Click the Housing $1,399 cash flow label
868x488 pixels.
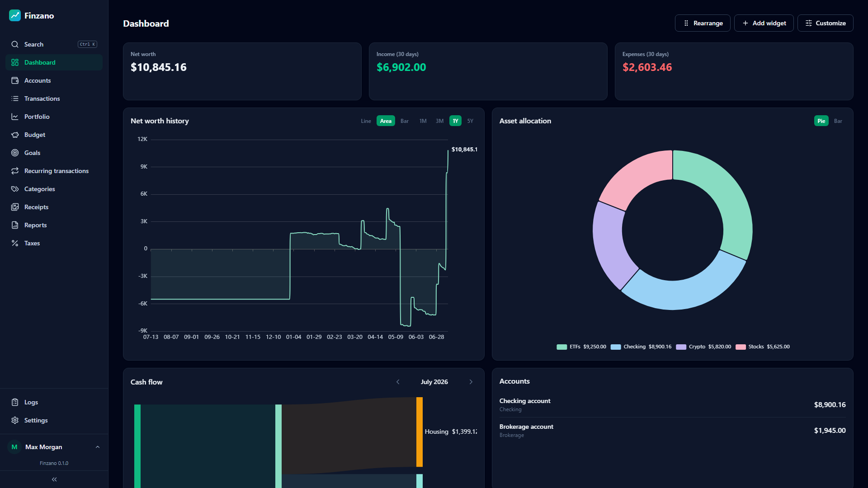tap(451, 432)
